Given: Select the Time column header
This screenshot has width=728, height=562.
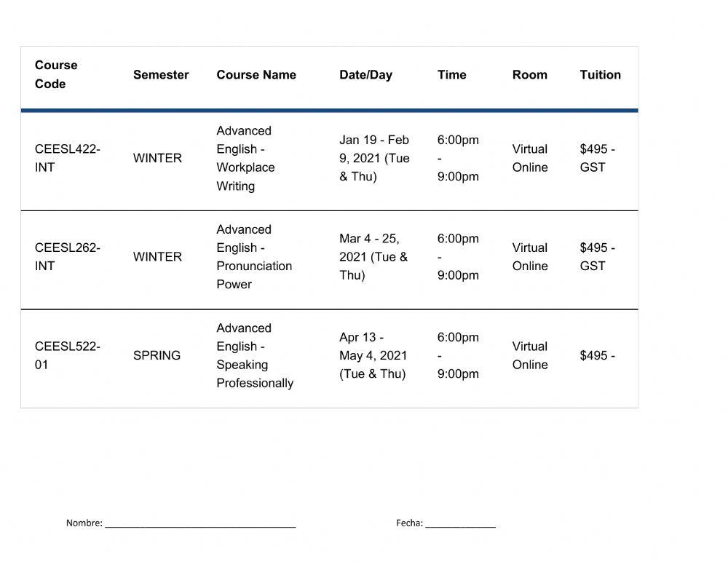Looking at the screenshot, I should tap(451, 74).
